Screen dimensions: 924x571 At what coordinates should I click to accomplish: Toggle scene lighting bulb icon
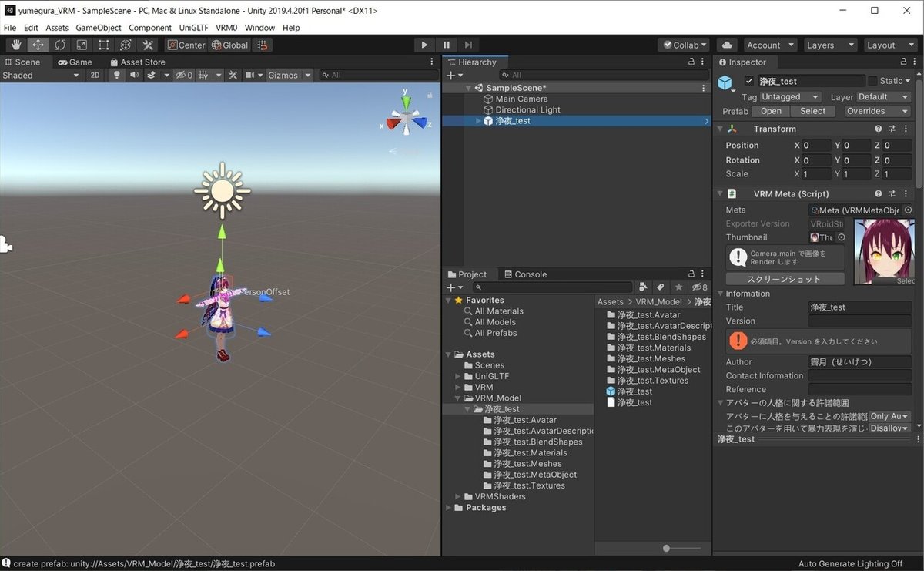coord(117,75)
